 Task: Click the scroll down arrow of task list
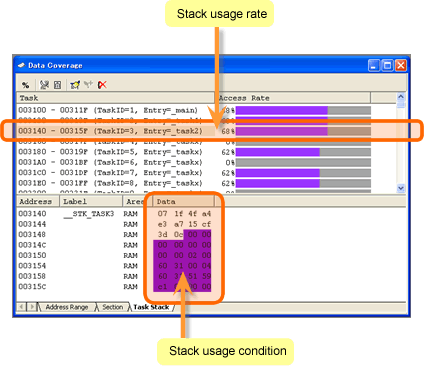pos(401,188)
